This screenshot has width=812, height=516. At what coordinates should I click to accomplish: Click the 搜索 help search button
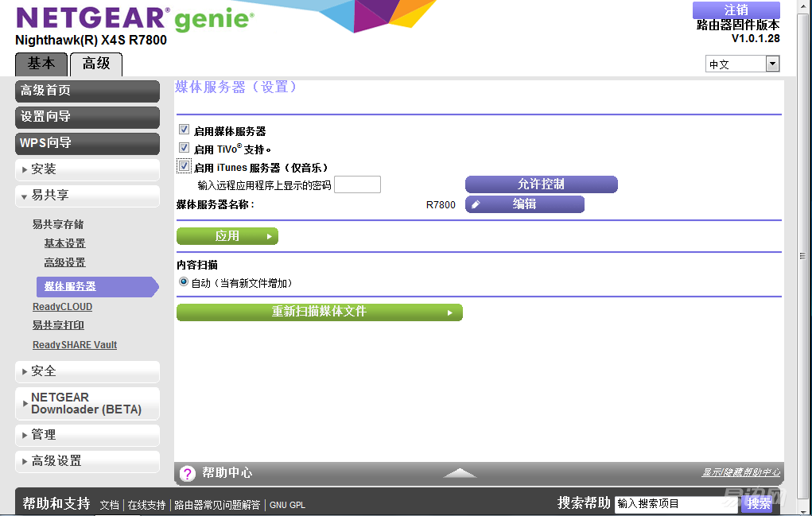tap(759, 503)
